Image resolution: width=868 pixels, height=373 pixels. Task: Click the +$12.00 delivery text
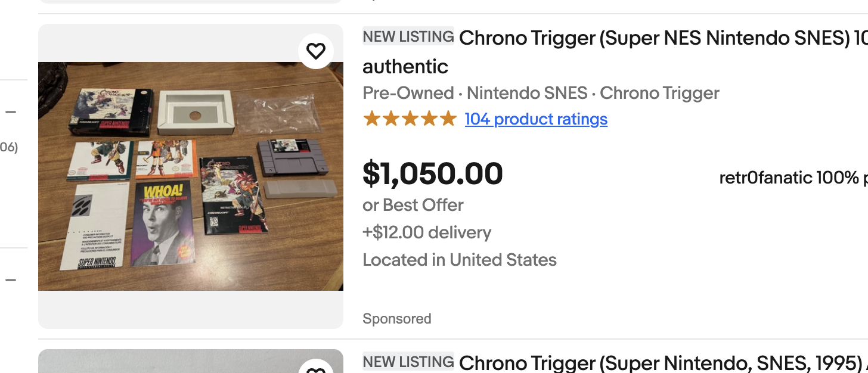427,232
